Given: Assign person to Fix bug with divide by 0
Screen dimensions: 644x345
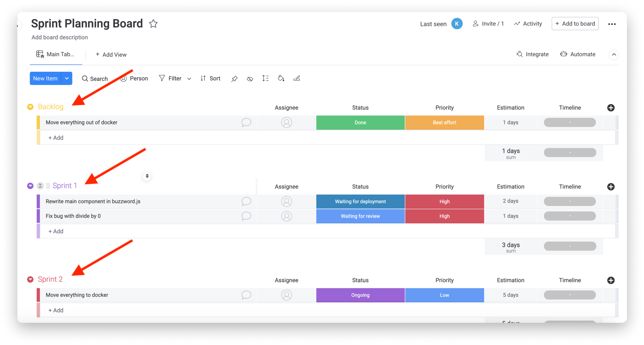Looking at the screenshot, I should pyautogui.click(x=286, y=216).
